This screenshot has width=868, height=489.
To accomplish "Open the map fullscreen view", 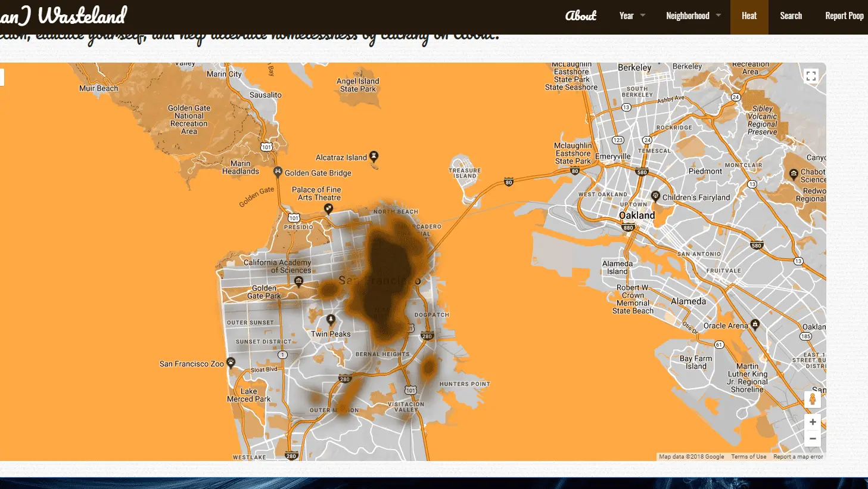I will (810, 76).
